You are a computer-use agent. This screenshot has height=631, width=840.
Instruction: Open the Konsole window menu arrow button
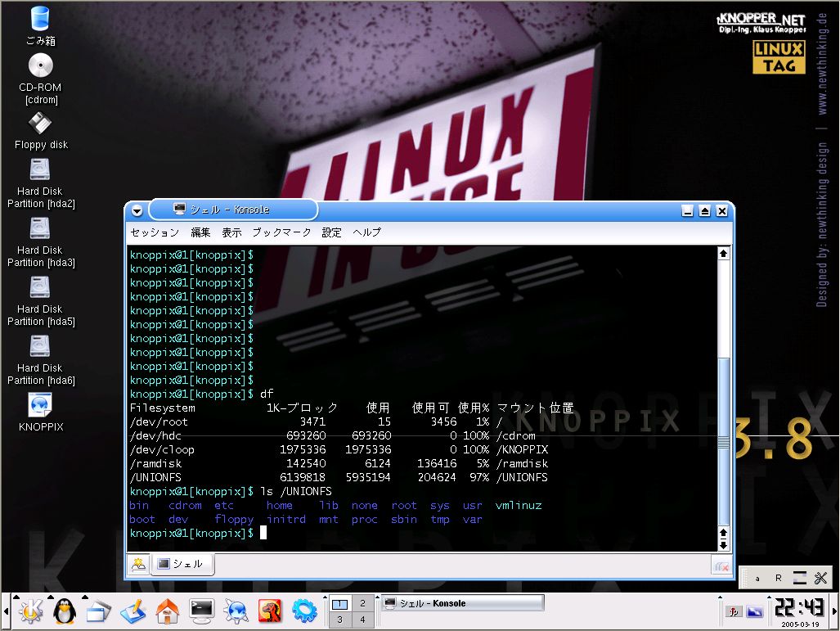(137, 210)
